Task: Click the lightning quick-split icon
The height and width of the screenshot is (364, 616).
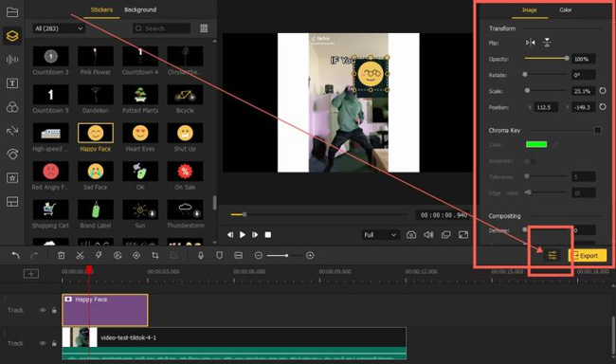Action: pos(99,256)
